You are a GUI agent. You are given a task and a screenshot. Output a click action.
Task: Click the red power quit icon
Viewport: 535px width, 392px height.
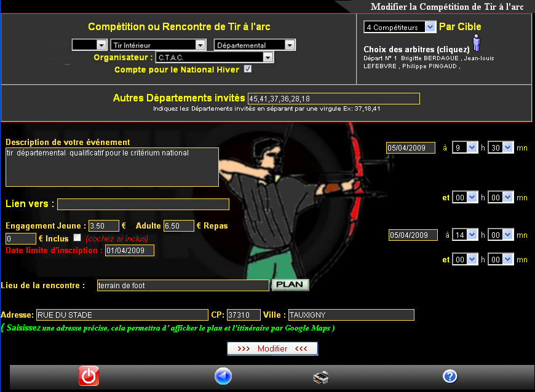tap(89, 375)
